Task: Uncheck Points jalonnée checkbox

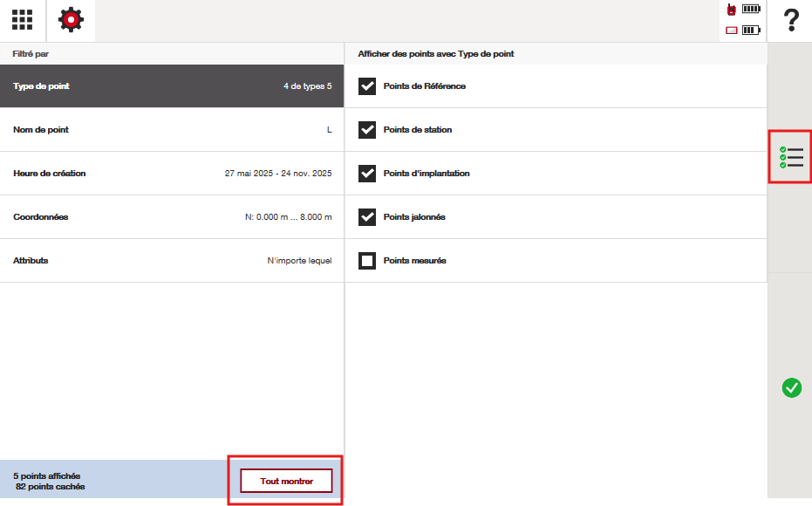Action: pyautogui.click(x=367, y=217)
